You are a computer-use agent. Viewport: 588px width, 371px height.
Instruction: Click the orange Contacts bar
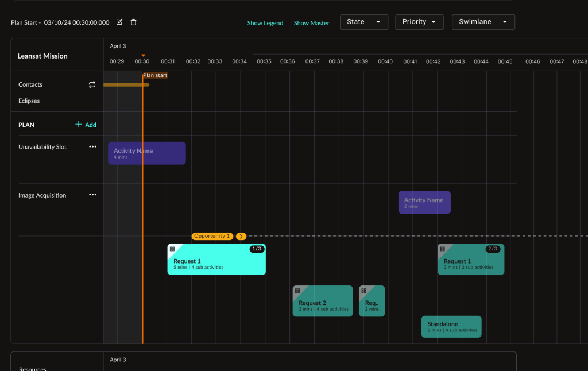pos(126,85)
